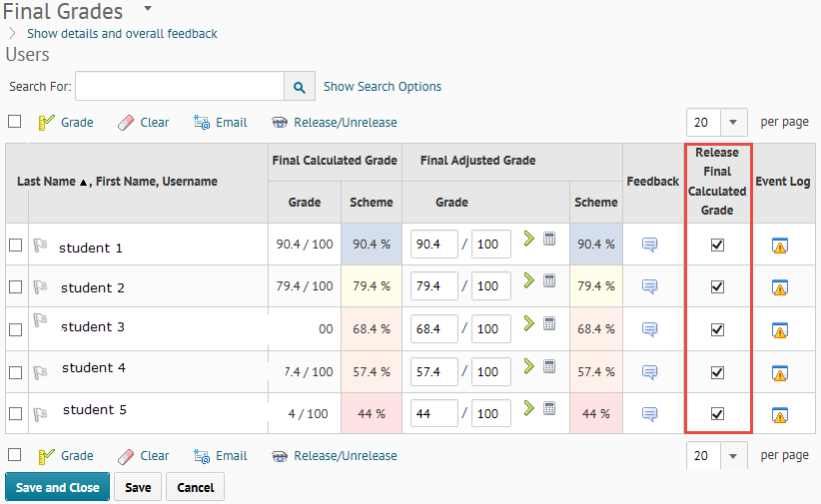Click green arrow icon for student 4
This screenshot has width=821, height=504.
(529, 366)
